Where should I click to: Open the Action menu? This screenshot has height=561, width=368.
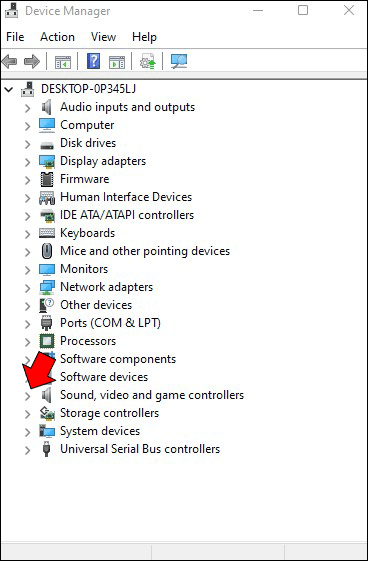pos(57,37)
